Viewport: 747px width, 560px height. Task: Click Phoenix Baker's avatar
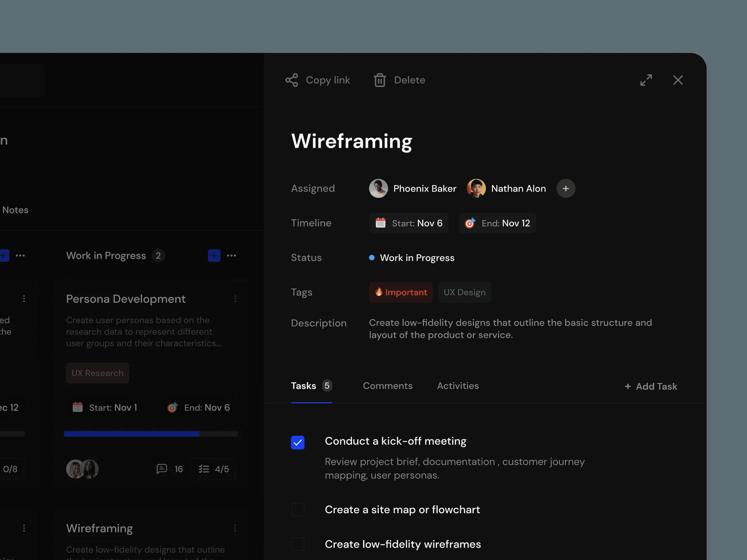coord(378,188)
